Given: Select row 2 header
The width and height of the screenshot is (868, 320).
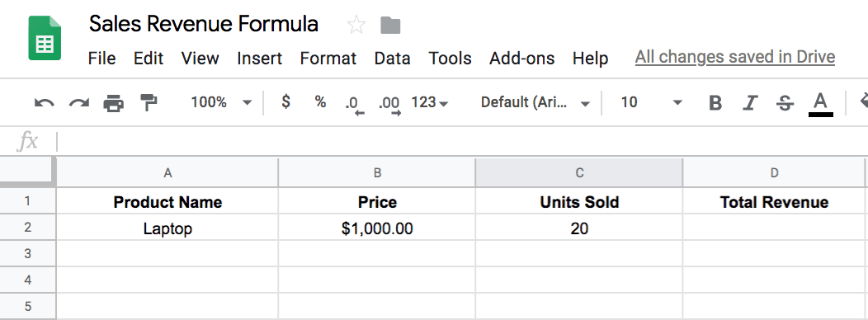Looking at the screenshot, I should 28,228.
